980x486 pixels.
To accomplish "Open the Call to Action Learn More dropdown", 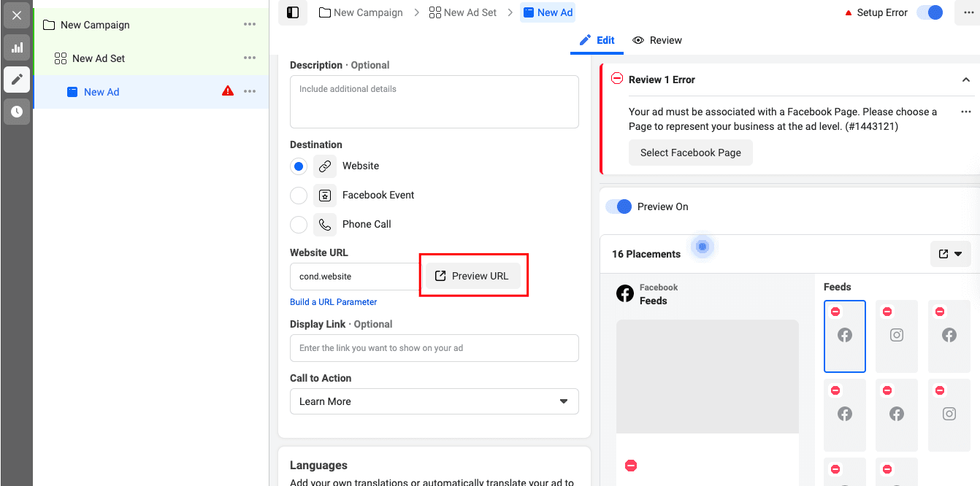I will (x=435, y=401).
